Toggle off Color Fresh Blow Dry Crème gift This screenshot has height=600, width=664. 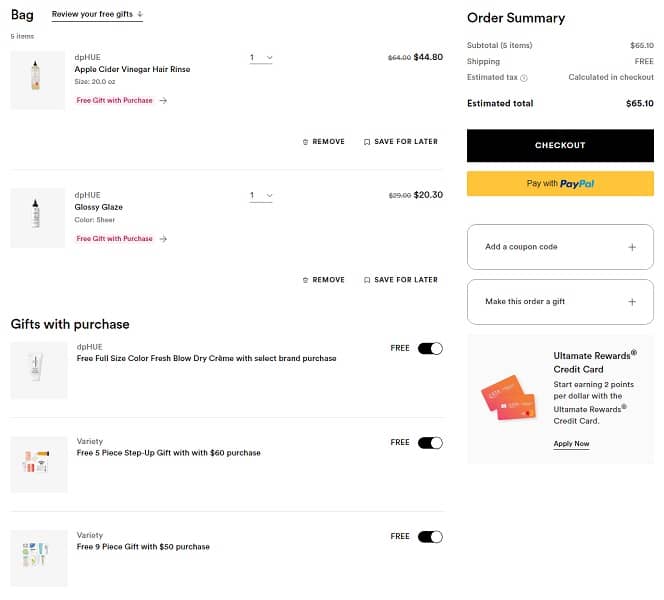pyautogui.click(x=430, y=348)
